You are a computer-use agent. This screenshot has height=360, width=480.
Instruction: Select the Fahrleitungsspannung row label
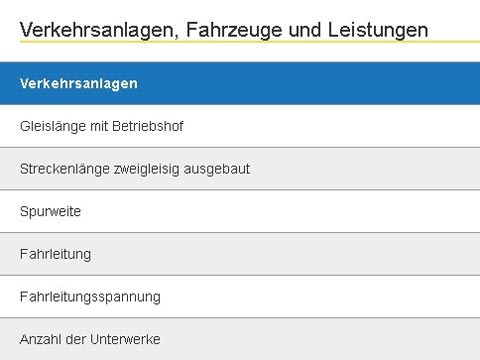pyautogui.click(x=90, y=297)
